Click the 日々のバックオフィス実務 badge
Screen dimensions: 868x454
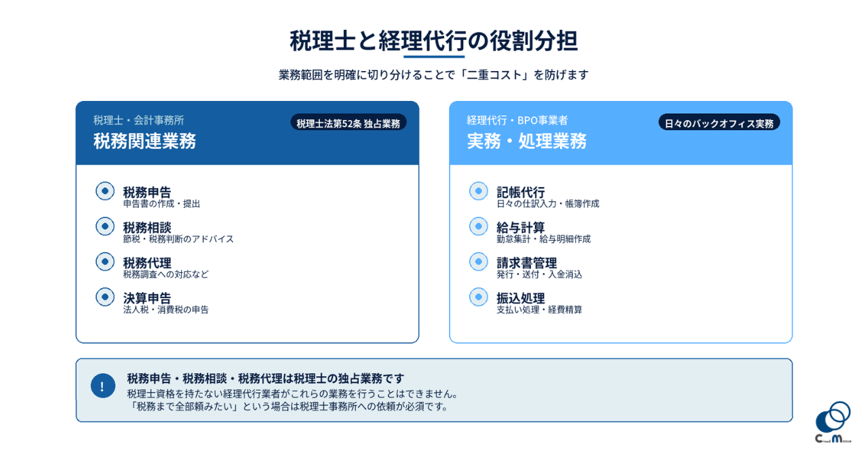pyautogui.click(x=719, y=123)
